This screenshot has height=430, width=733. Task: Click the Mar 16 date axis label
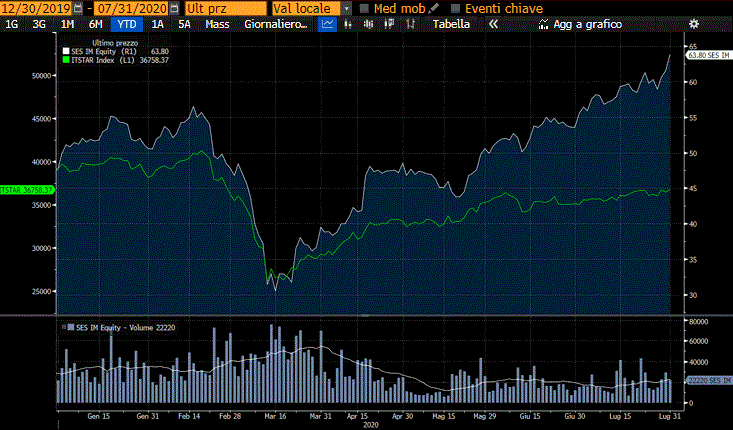pyautogui.click(x=275, y=416)
